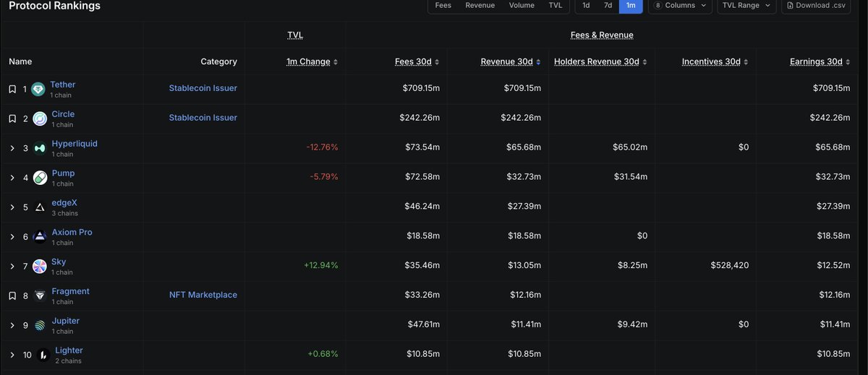Expand the edgeX row

[x=12, y=207]
